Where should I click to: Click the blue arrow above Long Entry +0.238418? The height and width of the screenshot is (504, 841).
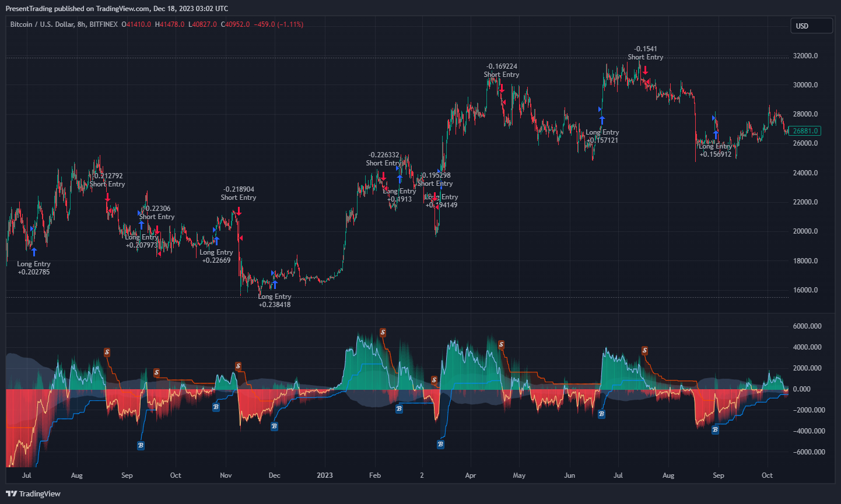[x=275, y=285]
